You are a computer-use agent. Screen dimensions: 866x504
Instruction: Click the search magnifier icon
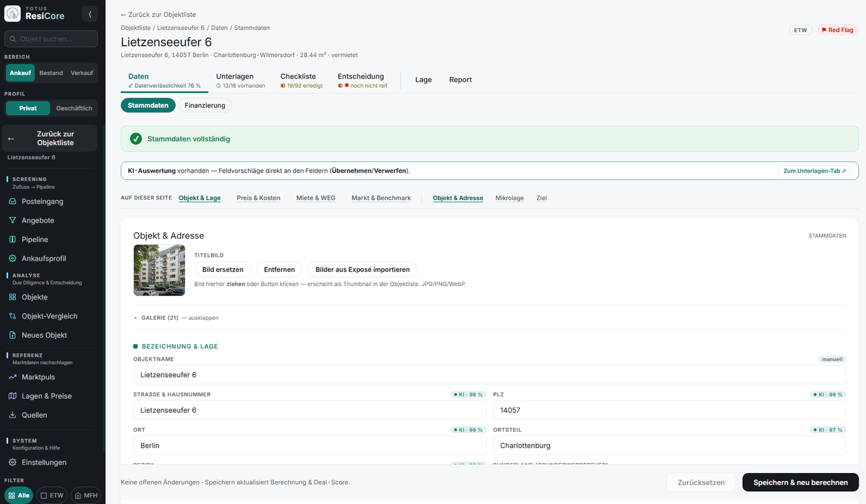point(12,39)
